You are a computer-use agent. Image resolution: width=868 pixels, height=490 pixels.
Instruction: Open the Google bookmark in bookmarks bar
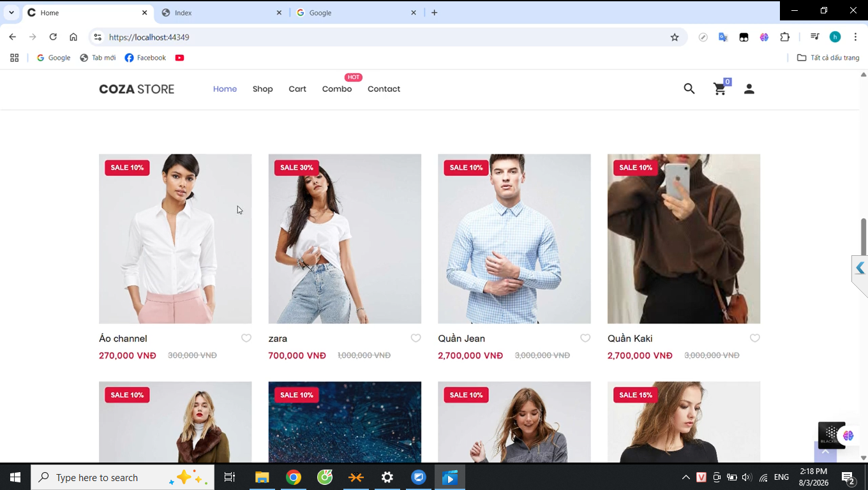pyautogui.click(x=54, y=57)
